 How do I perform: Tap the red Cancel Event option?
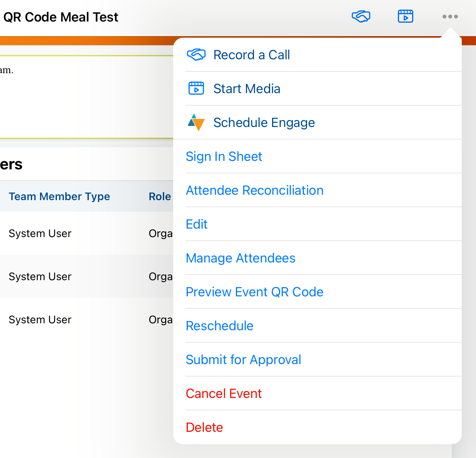coord(224,394)
